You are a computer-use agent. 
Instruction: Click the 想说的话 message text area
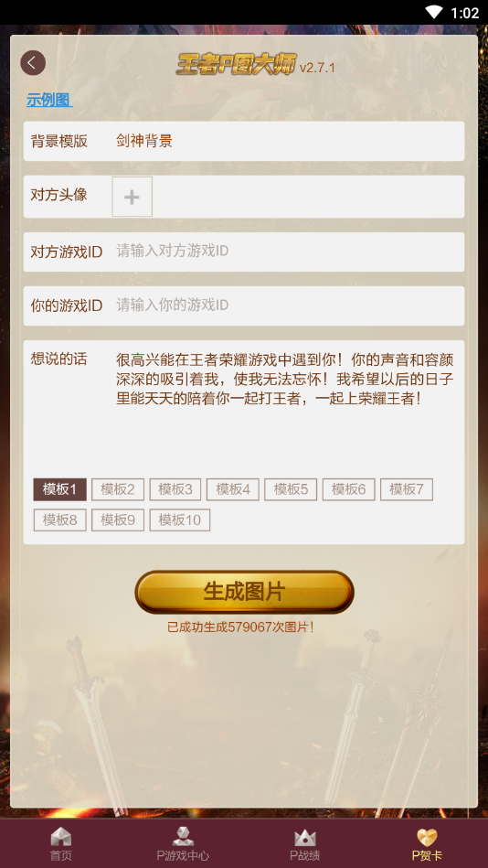click(285, 407)
